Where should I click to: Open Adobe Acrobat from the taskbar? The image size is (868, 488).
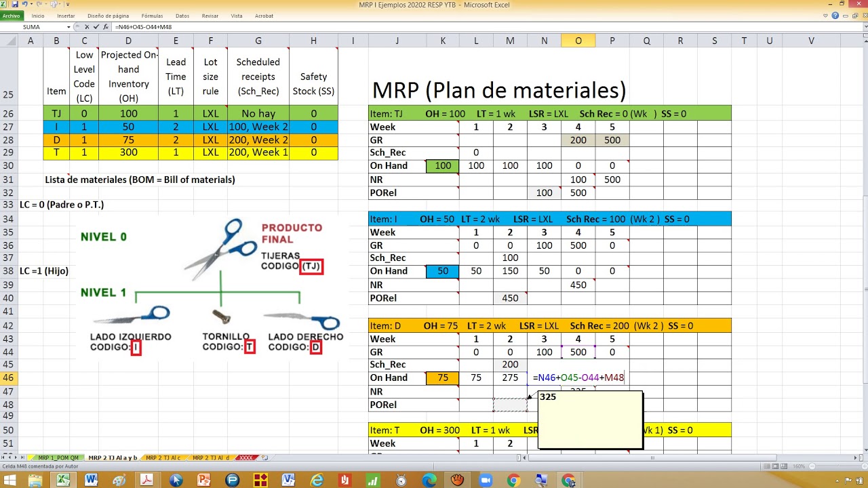(x=146, y=480)
